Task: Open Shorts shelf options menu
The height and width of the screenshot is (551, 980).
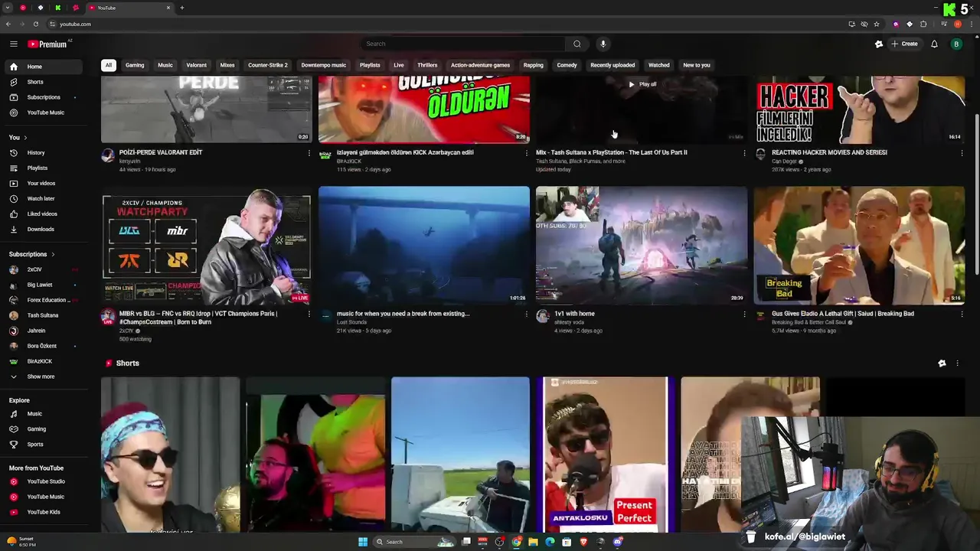Action: 957,364
